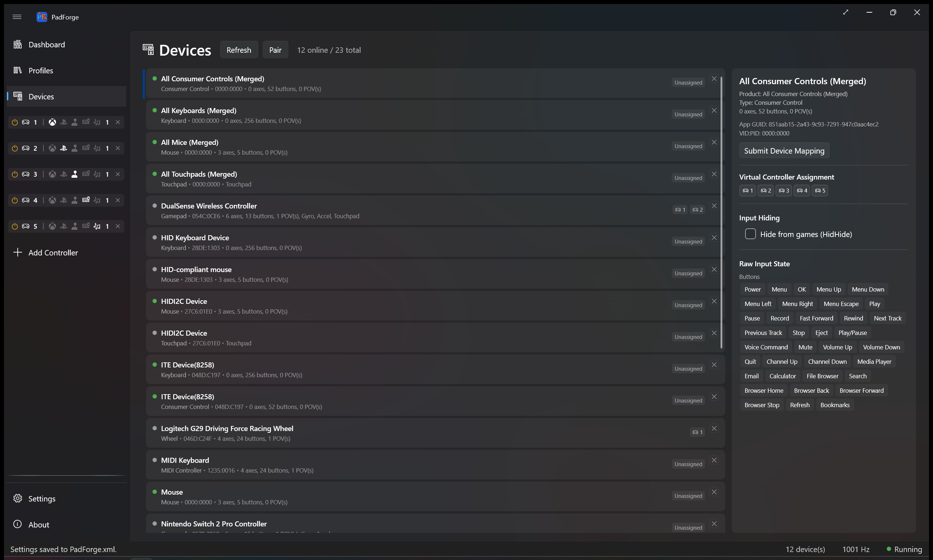Click controller 2 badge on DualSense row
The width and height of the screenshot is (933, 560).
(697, 210)
